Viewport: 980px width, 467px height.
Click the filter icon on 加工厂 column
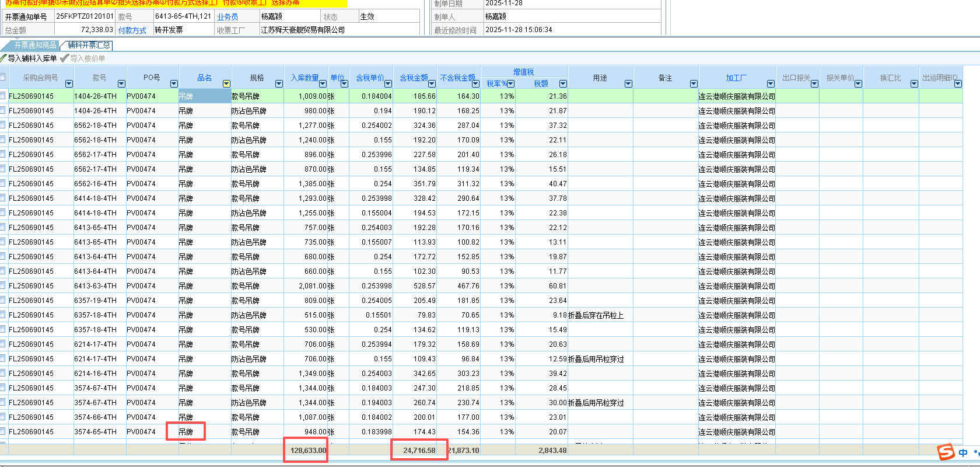[x=771, y=84]
